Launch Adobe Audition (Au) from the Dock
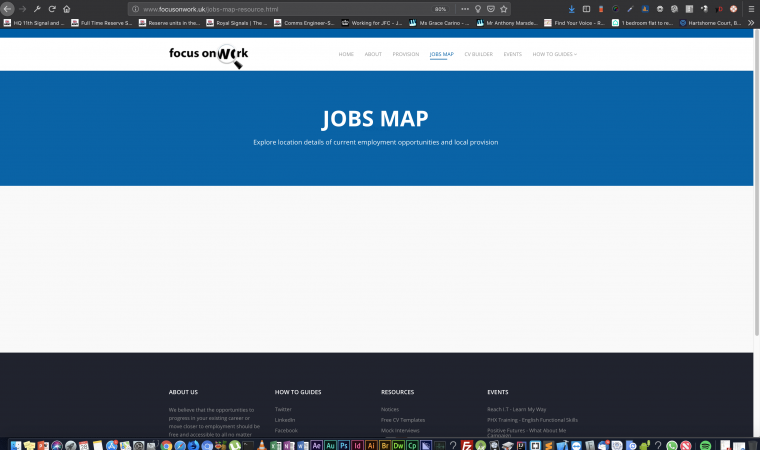The width and height of the screenshot is (760, 450). click(330, 445)
